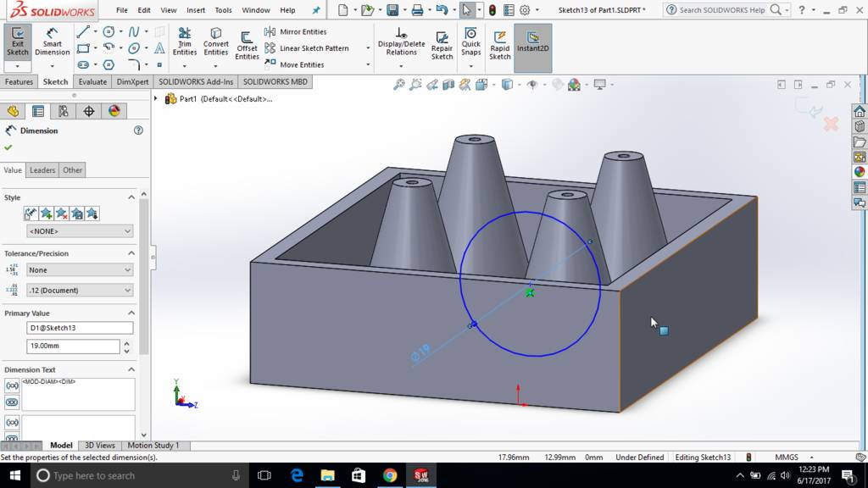Click the Rebuild traffic light icon
This screenshot has width=868, height=488.
click(492, 10)
